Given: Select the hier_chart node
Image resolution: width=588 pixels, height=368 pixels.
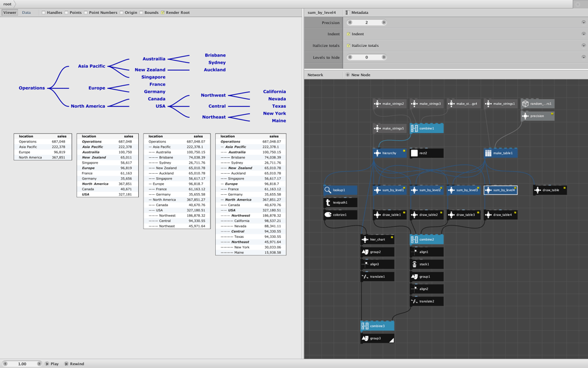Looking at the screenshot, I should (377, 240).
